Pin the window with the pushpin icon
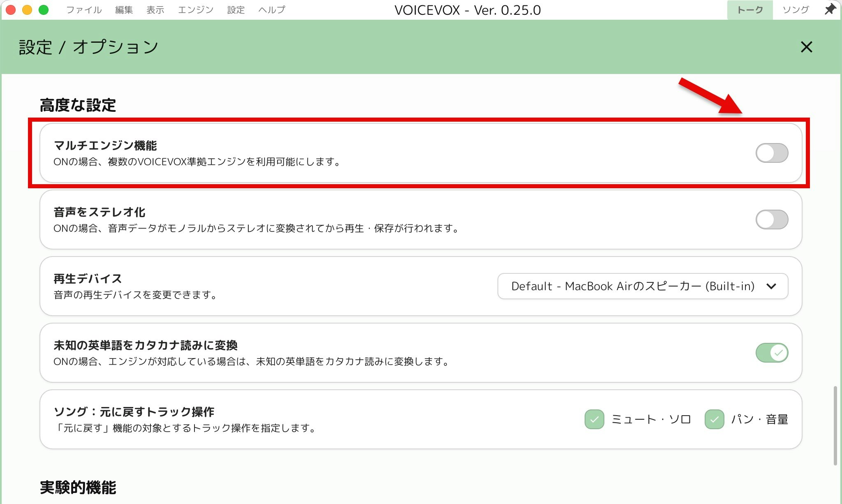The image size is (842, 504). click(x=830, y=9)
